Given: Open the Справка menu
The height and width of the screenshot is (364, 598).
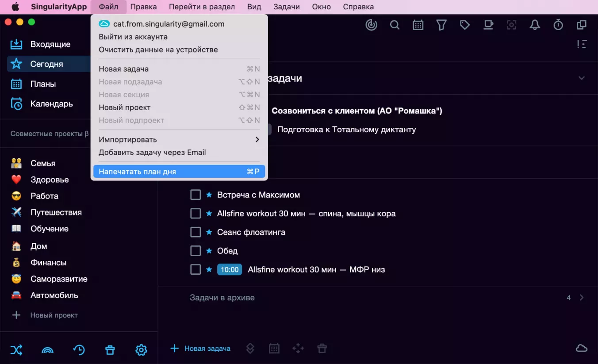Looking at the screenshot, I should 358,7.
